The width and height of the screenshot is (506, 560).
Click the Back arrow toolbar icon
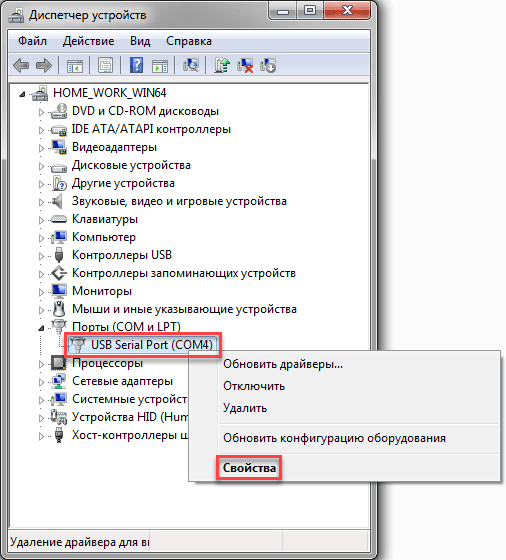[x=21, y=66]
